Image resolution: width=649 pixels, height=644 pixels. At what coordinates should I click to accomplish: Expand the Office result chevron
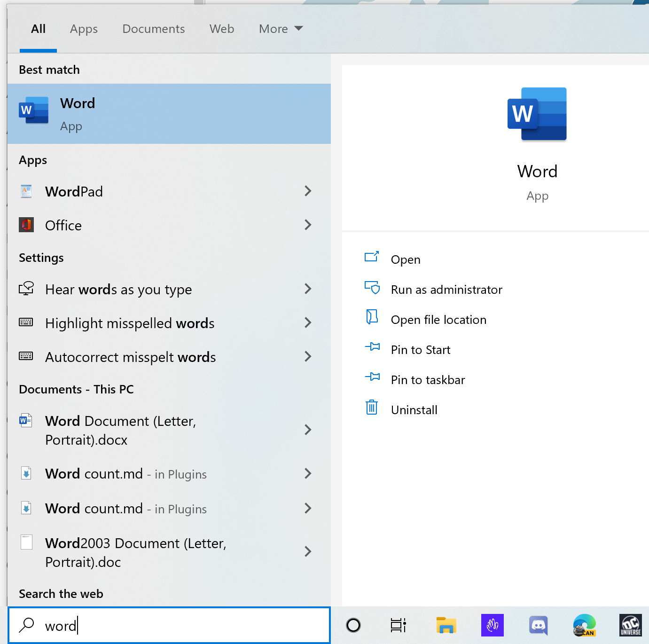pos(308,225)
